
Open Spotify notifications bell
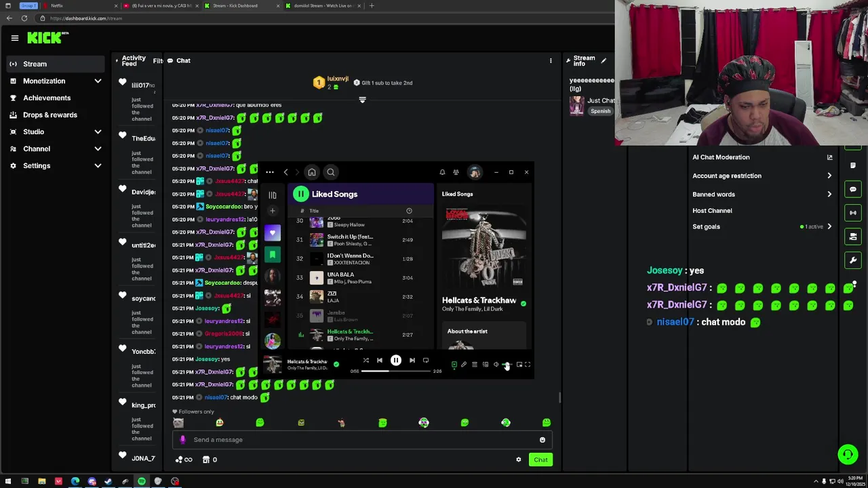[x=442, y=172]
